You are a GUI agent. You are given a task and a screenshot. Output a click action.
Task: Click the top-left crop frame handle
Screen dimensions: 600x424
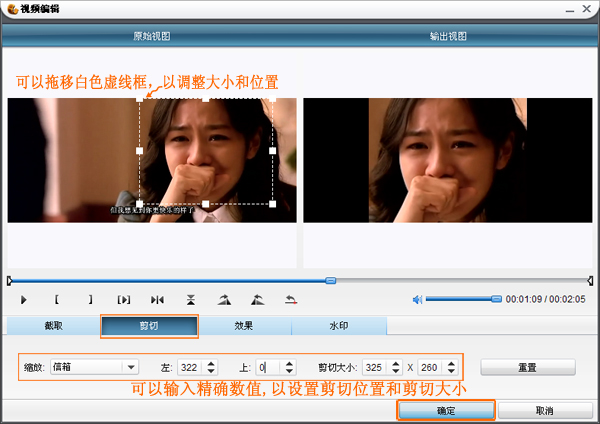click(140, 99)
